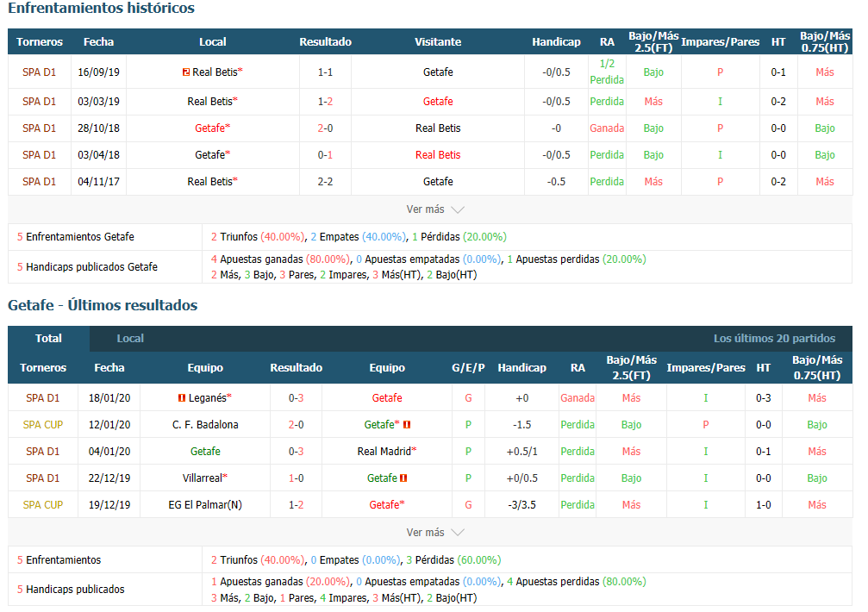Click SPA CUP in the 12/01/20 row

pos(42,424)
